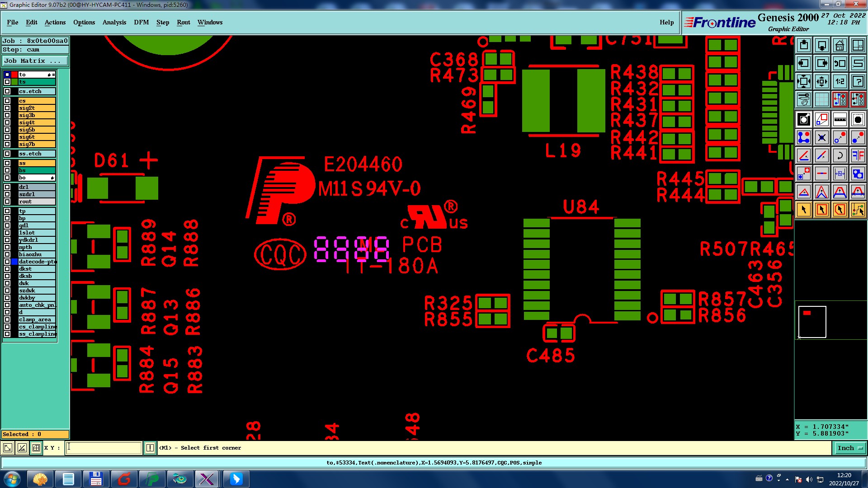Viewport: 868px width, 488px height.
Task: Click the Help menu button
Action: coord(666,22)
